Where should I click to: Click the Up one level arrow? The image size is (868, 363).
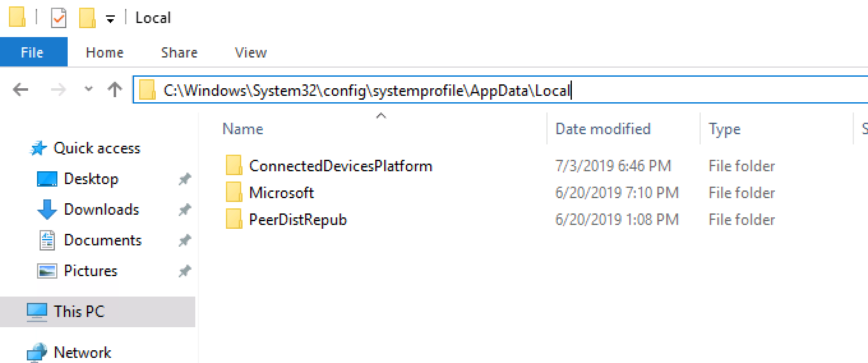[x=115, y=90]
